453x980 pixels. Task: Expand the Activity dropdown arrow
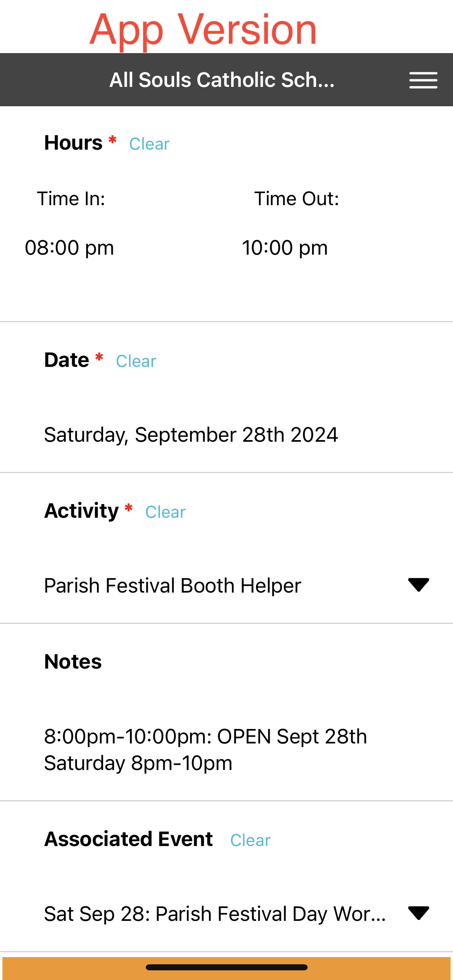point(418,585)
